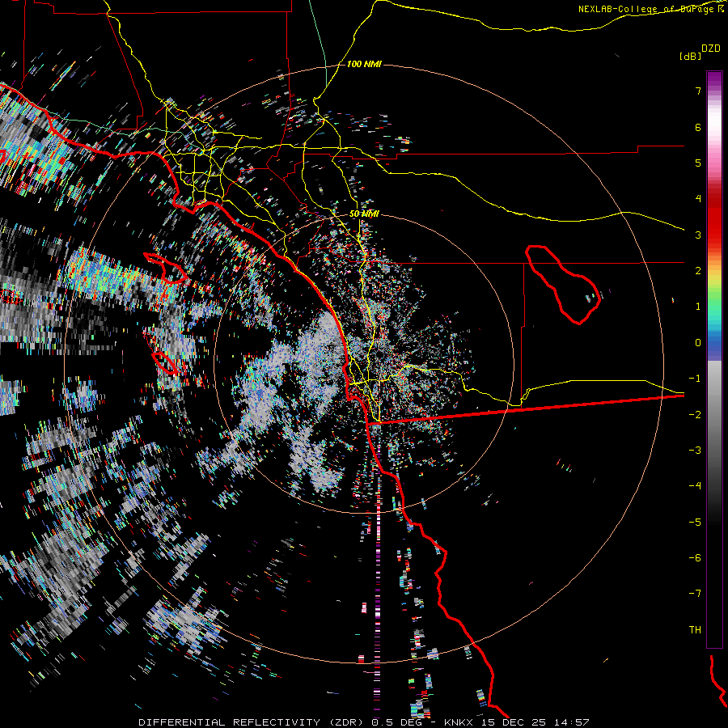Select the "-4" tick label on the color scale
The height and width of the screenshot is (728, 728).
click(695, 486)
